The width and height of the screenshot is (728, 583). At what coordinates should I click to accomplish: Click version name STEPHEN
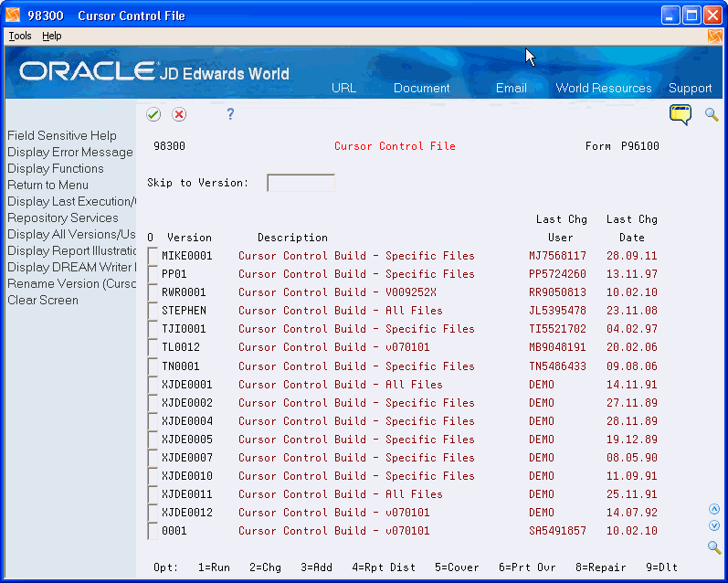(x=184, y=311)
